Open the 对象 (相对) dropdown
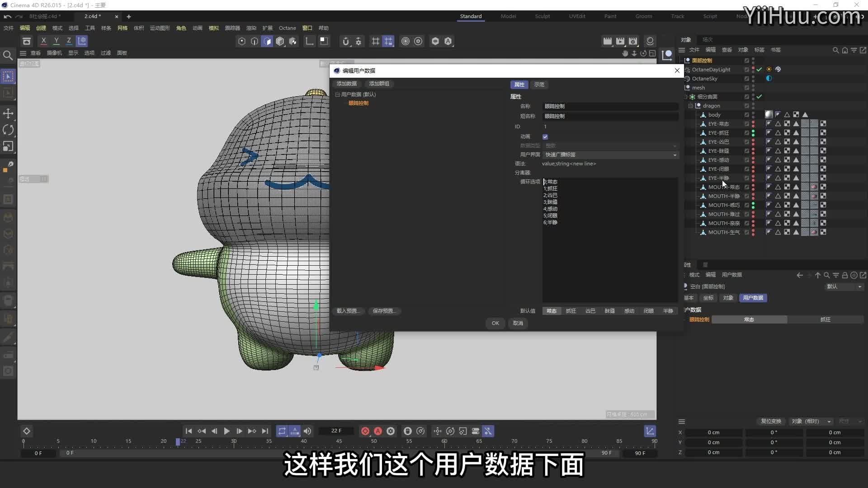Screen dimensions: 868x488 click(x=811, y=421)
